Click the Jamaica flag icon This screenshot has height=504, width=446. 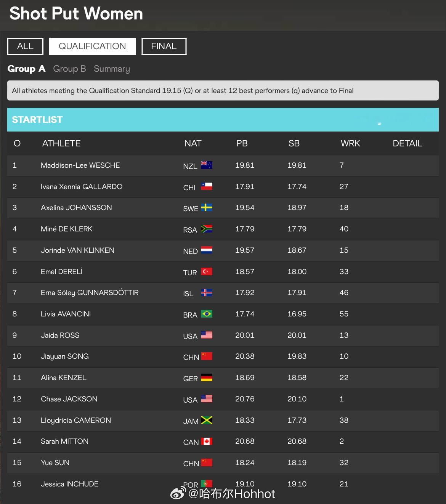(x=207, y=420)
